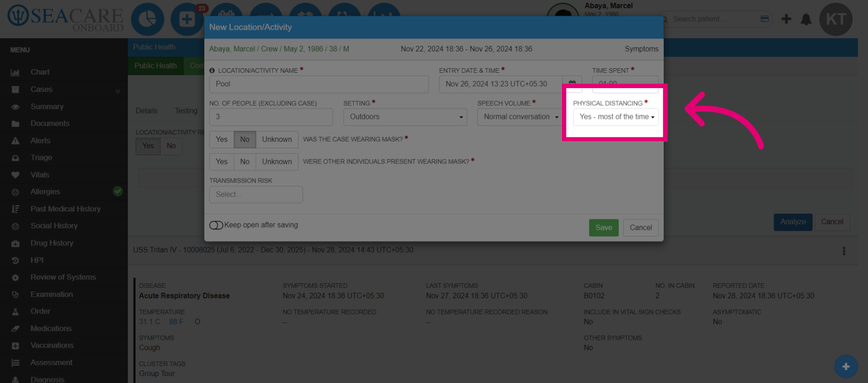
Task: Click the HPI history icon
Action: (15, 261)
